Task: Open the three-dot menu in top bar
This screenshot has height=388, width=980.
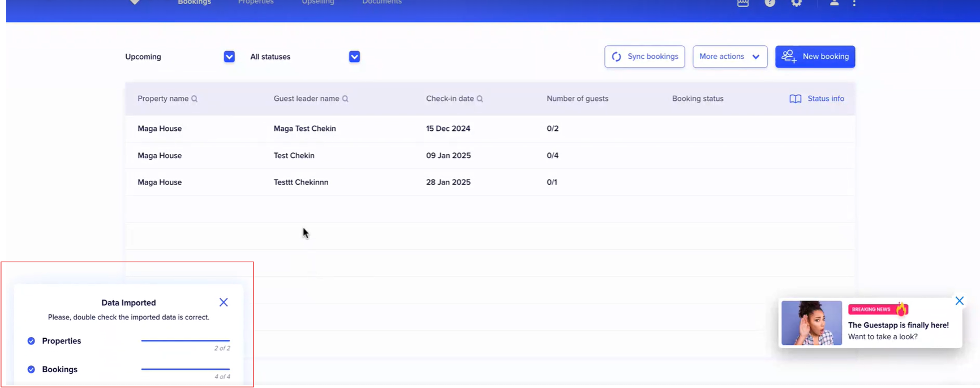Action: 854,3
